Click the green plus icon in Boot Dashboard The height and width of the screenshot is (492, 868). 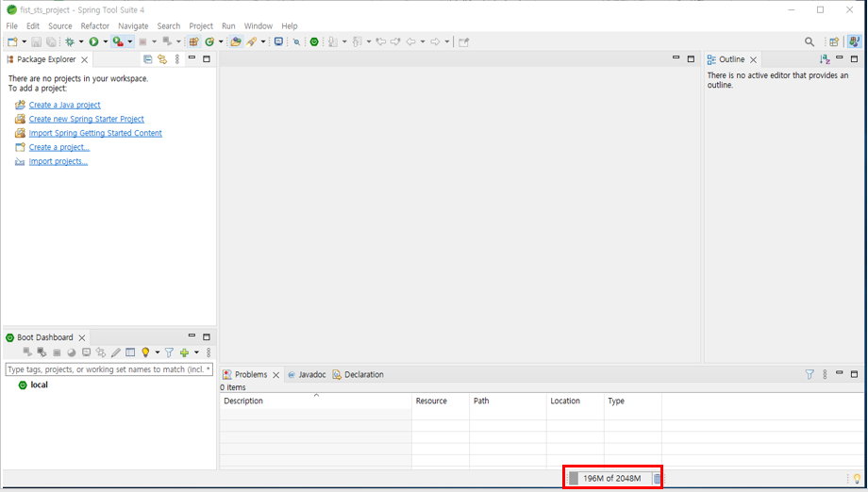coord(184,353)
